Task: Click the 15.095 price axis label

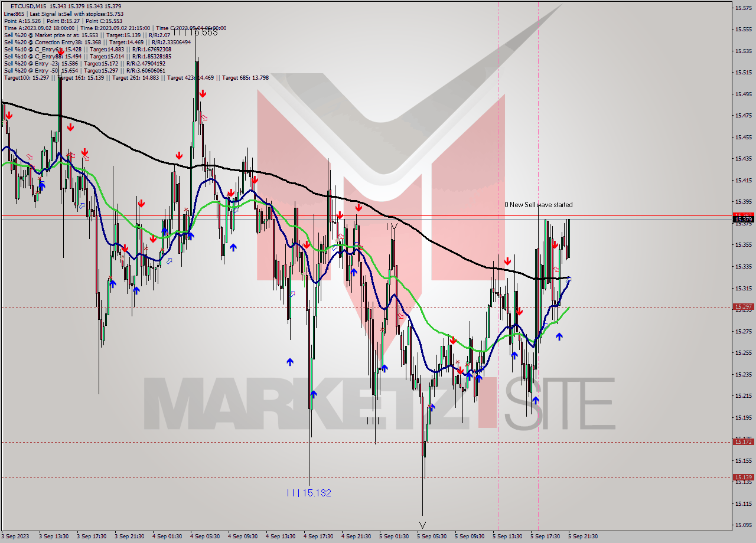Action: 743,525
